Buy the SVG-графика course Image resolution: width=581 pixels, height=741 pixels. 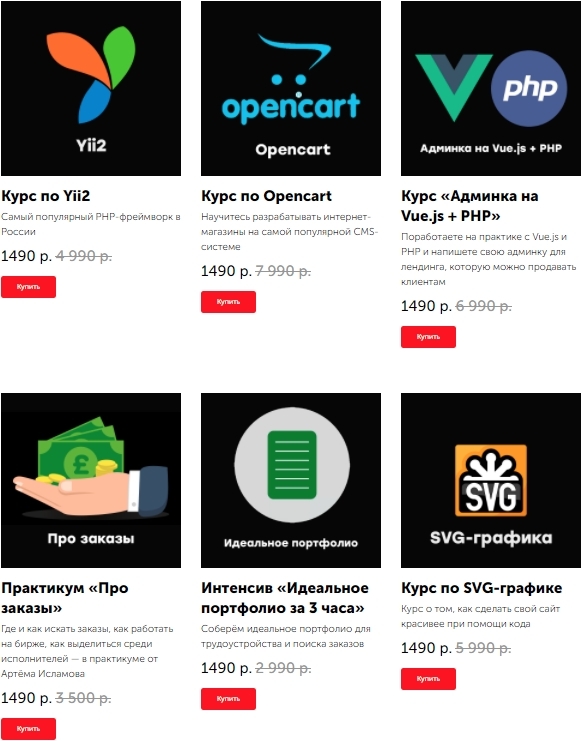click(428, 679)
